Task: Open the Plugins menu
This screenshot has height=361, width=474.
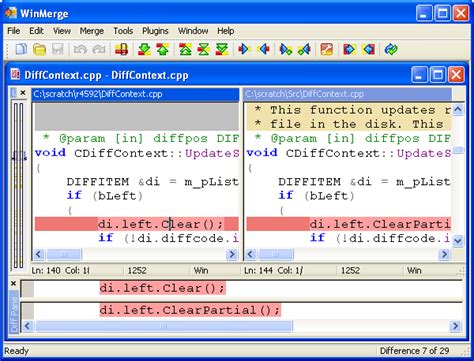Action: tap(155, 31)
